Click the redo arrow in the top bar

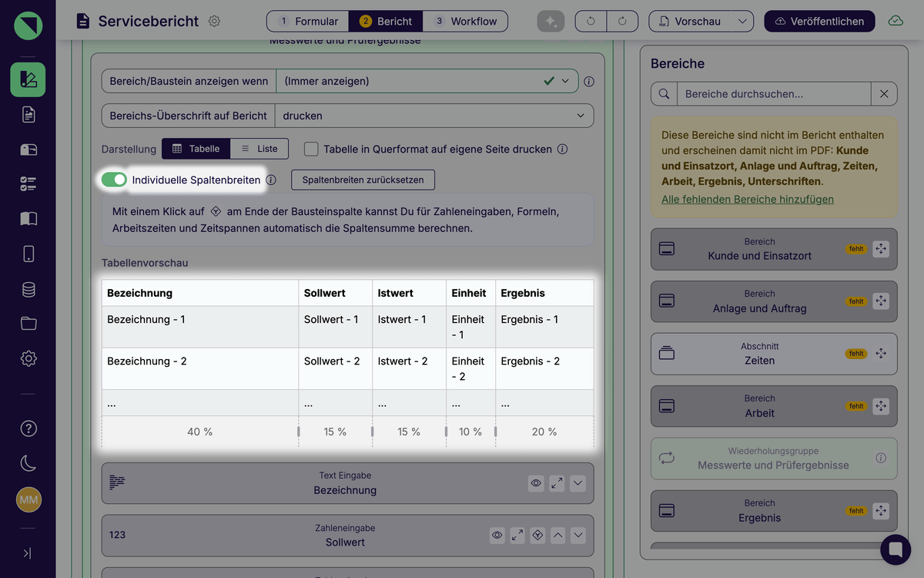pyautogui.click(x=622, y=22)
